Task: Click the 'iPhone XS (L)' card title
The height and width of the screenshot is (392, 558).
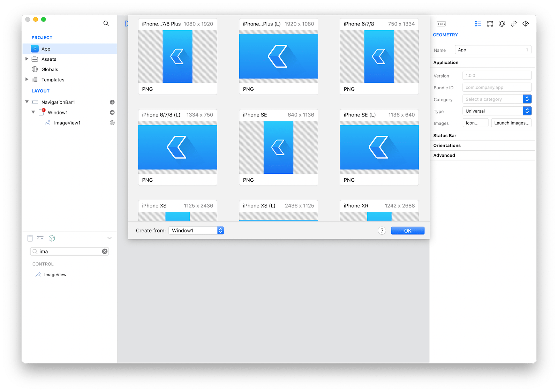Action: 259,206
